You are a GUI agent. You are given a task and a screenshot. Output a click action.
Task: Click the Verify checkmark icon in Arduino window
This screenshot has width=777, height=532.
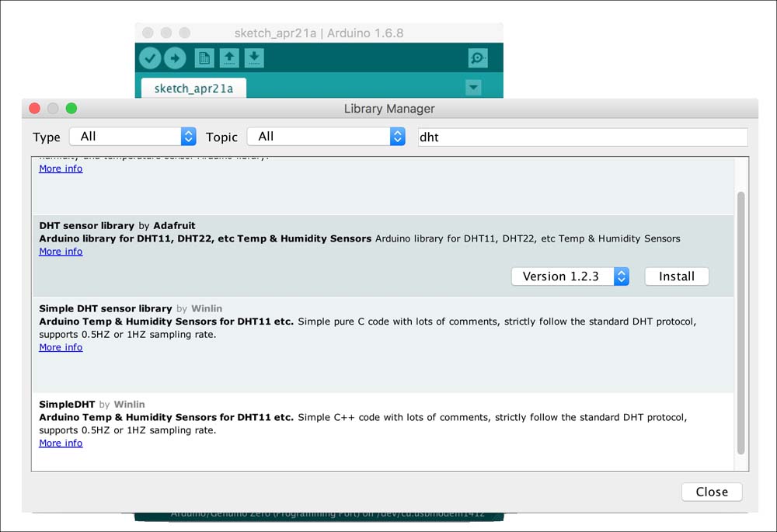click(x=150, y=58)
